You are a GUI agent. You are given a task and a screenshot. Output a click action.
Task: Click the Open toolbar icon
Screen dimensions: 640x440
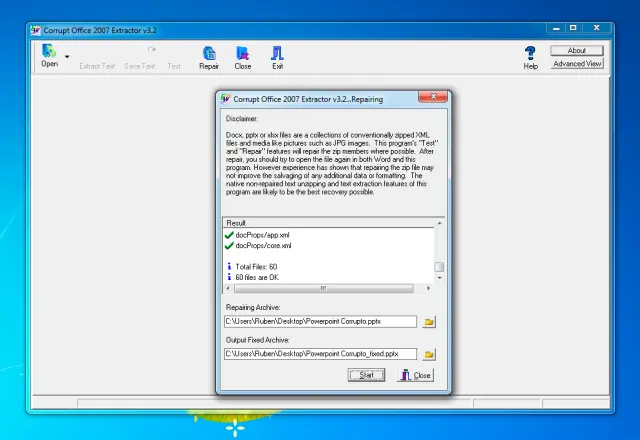coord(49,53)
